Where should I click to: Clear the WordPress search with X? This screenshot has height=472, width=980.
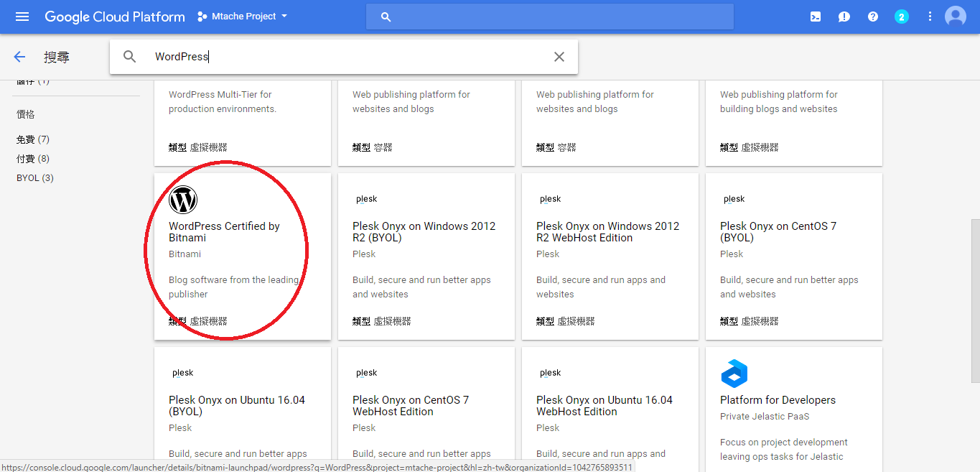click(x=559, y=57)
